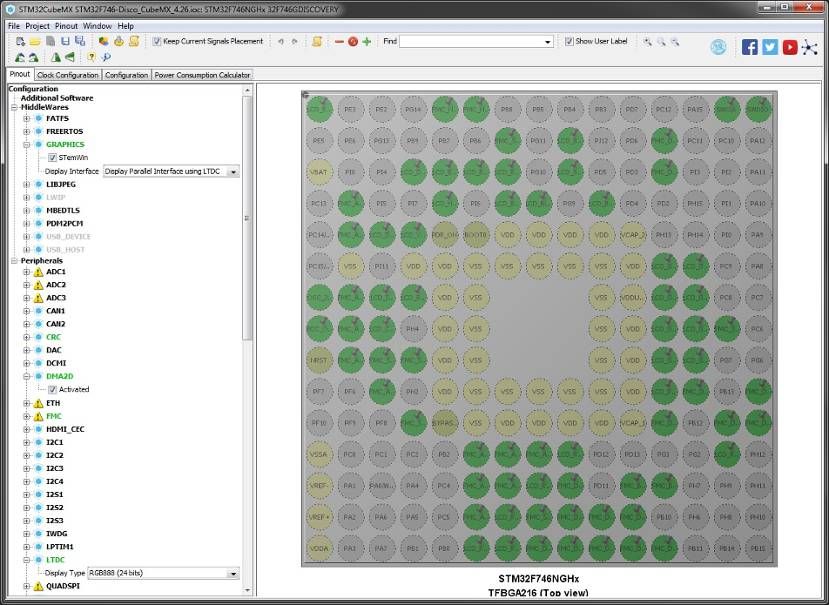This screenshot has height=605, width=829.
Task: Select the LIBJPEG tree item
Action: (x=61, y=185)
